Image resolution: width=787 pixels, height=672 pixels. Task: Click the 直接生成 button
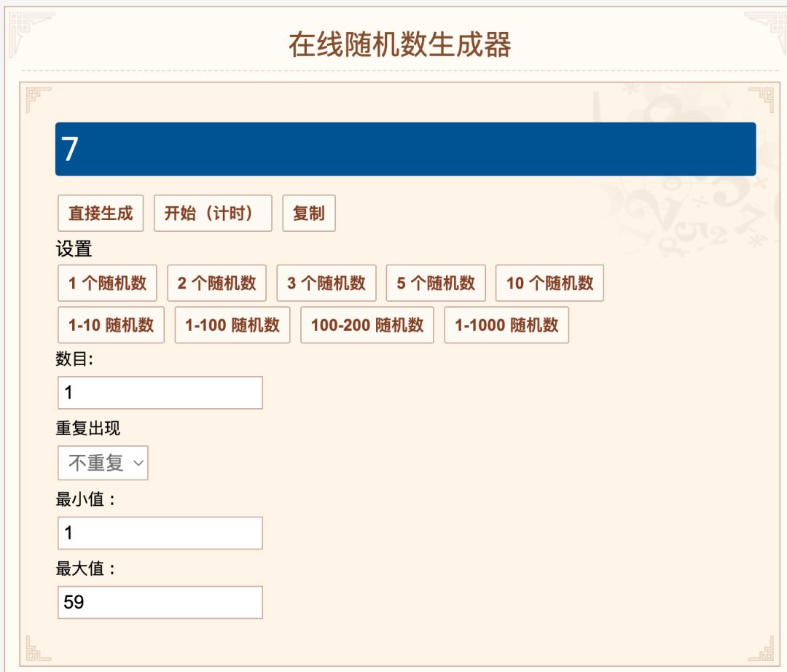coord(101,214)
